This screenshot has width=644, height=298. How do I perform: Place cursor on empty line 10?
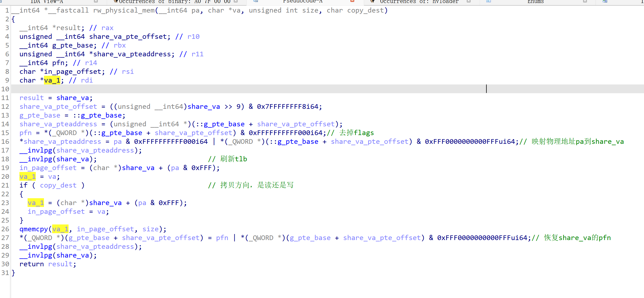(327, 89)
